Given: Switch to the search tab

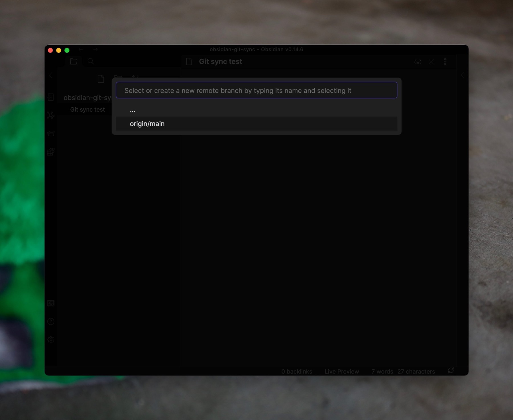Looking at the screenshot, I should pos(91,61).
